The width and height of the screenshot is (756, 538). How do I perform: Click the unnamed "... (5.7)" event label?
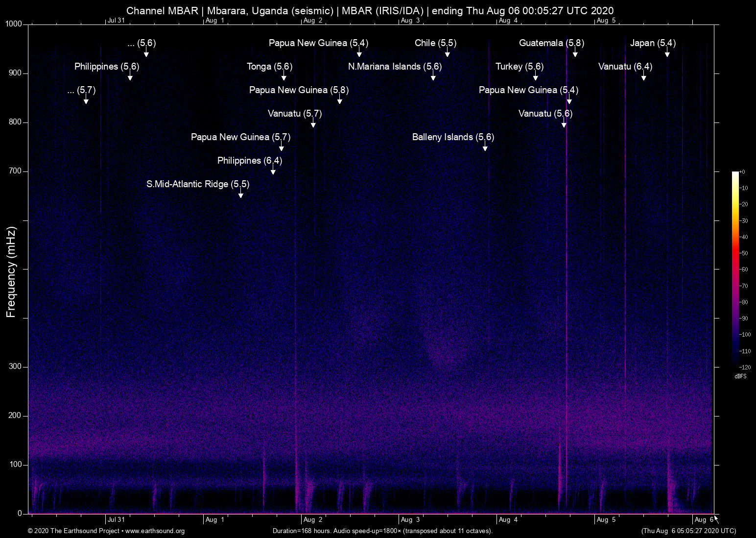[81, 90]
